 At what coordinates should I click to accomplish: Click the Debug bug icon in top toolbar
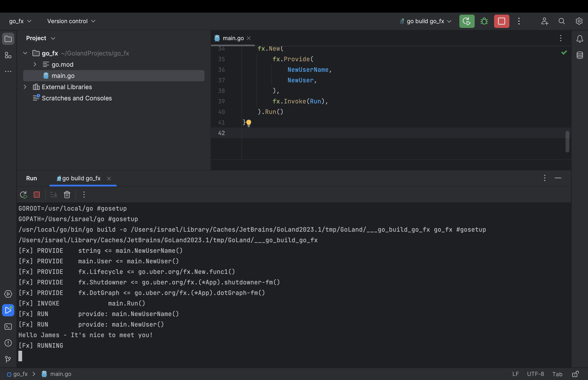[484, 21]
